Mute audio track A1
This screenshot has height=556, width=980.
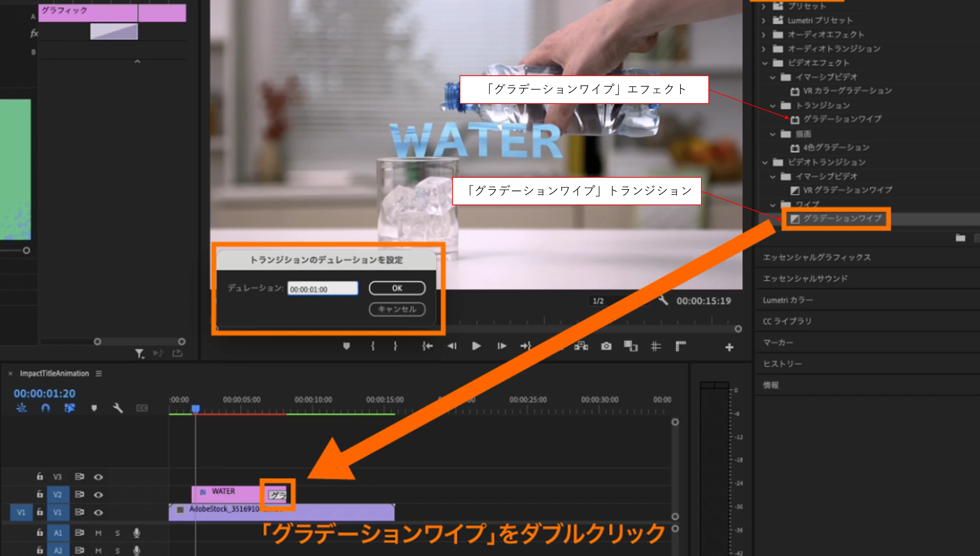tap(98, 533)
